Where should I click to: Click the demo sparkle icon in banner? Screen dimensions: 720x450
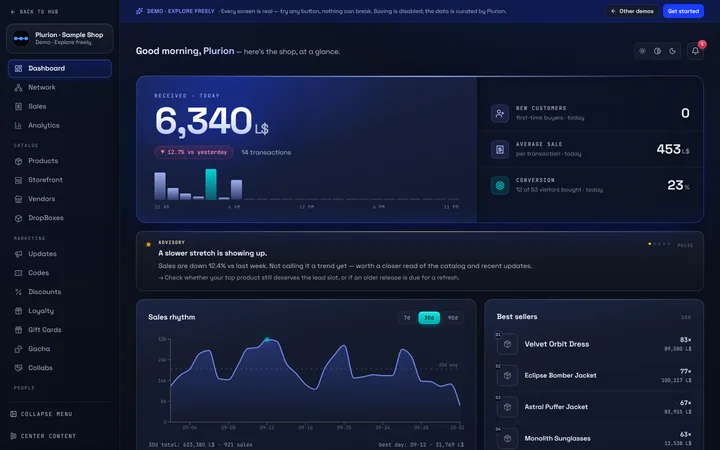point(139,11)
